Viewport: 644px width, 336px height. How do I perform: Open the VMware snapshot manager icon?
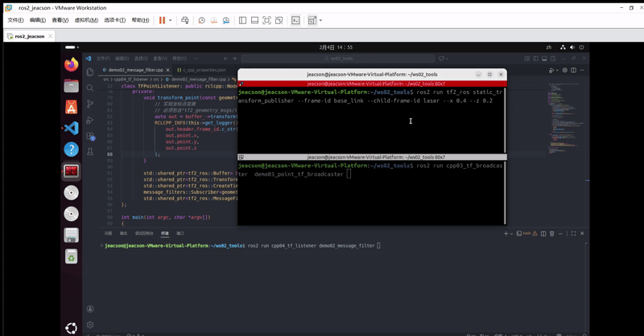click(226, 20)
